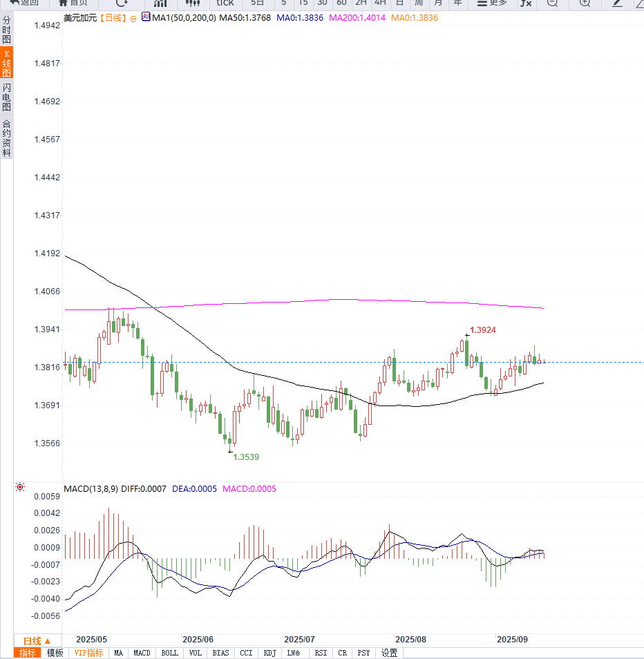Click the orange circle icon beside 日线 label

[133, 19]
